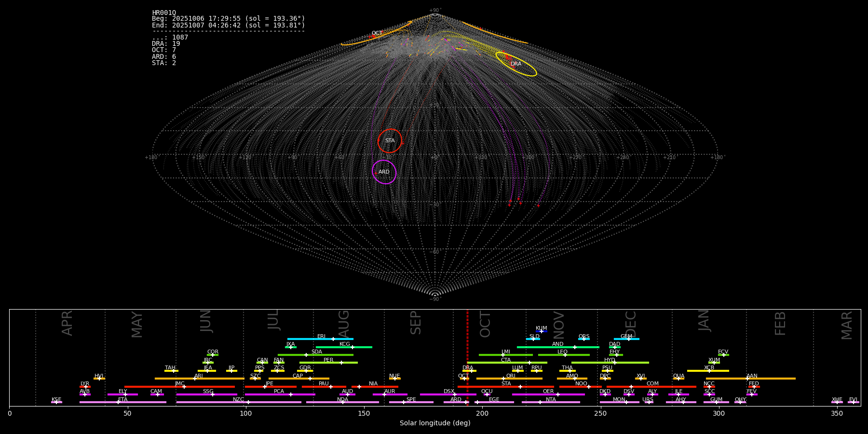This screenshot has width=868, height=434.
Task: Click the NZC shower label in timeline
Action: click(x=239, y=400)
